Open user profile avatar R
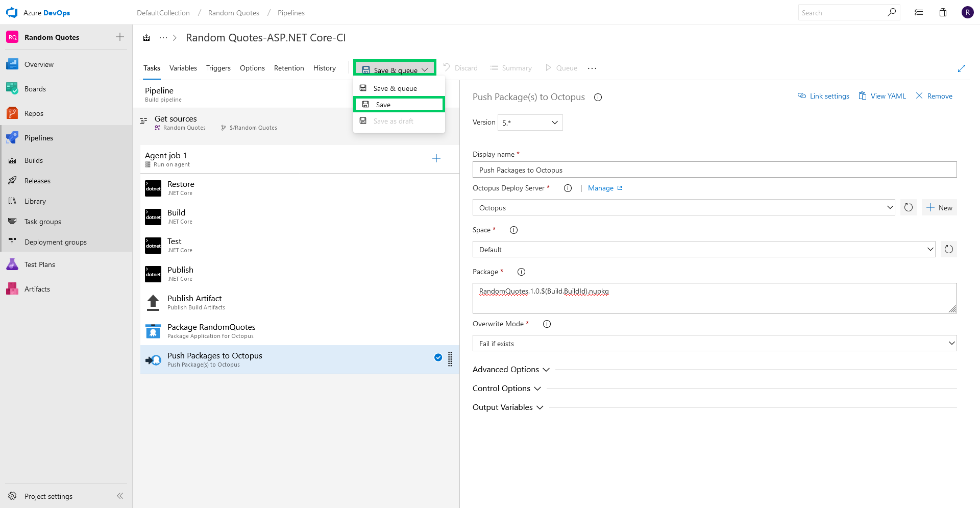This screenshot has width=980, height=508. [x=967, y=12]
